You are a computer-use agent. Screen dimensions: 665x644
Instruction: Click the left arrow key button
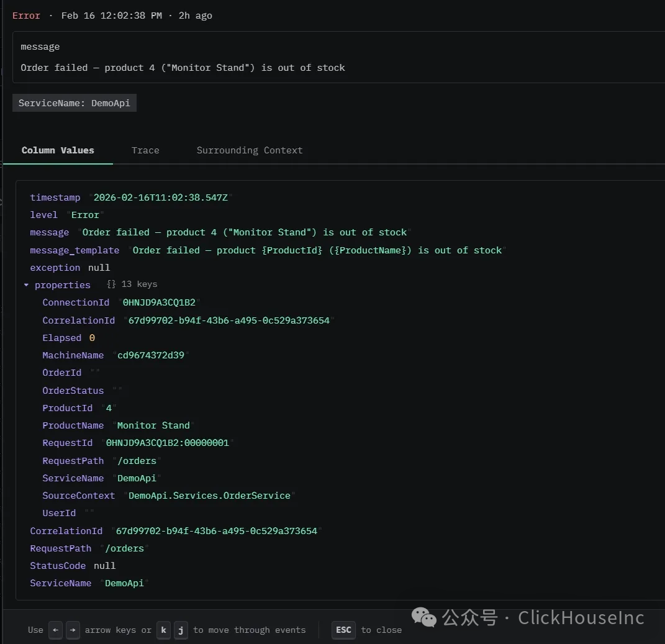tap(55, 630)
